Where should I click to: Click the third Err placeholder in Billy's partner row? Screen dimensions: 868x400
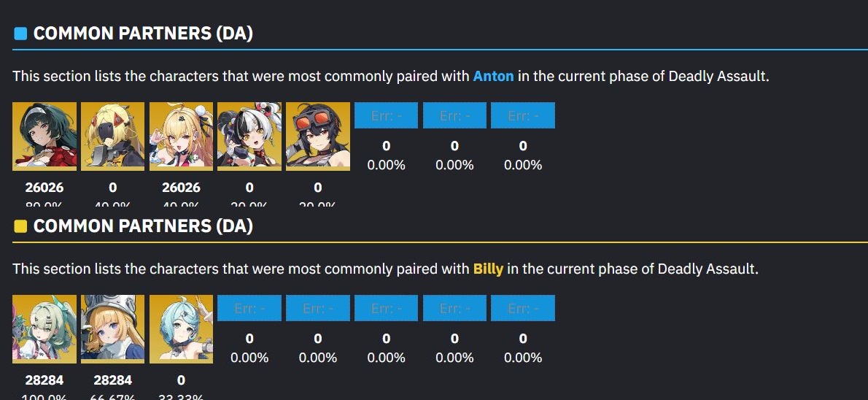pyautogui.click(x=387, y=308)
